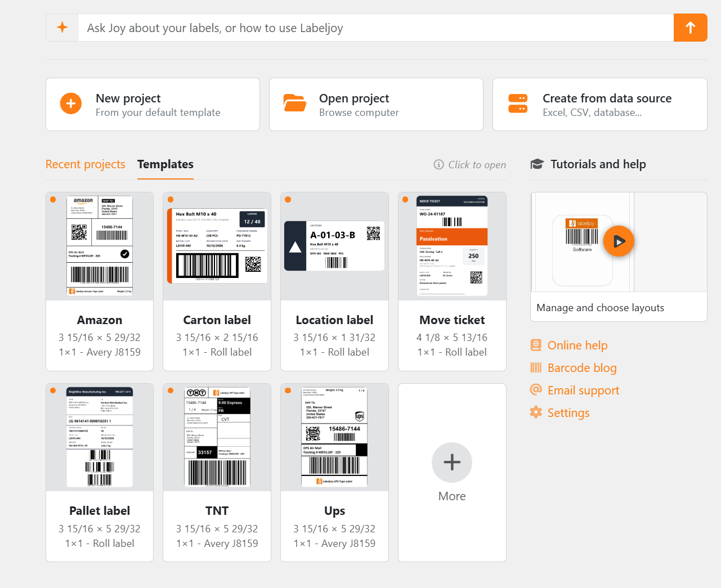Click the Create from data source database icon
Image resolution: width=721 pixels, height=588 pixels.
coord(518,104)
